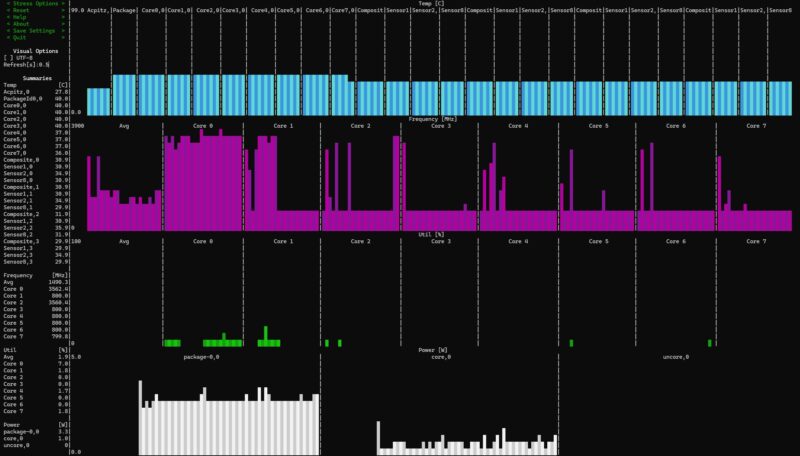Select Core 2 row in Frequency summary
Image resolution: width=800 pixels, height=456 pixels.
36,302
